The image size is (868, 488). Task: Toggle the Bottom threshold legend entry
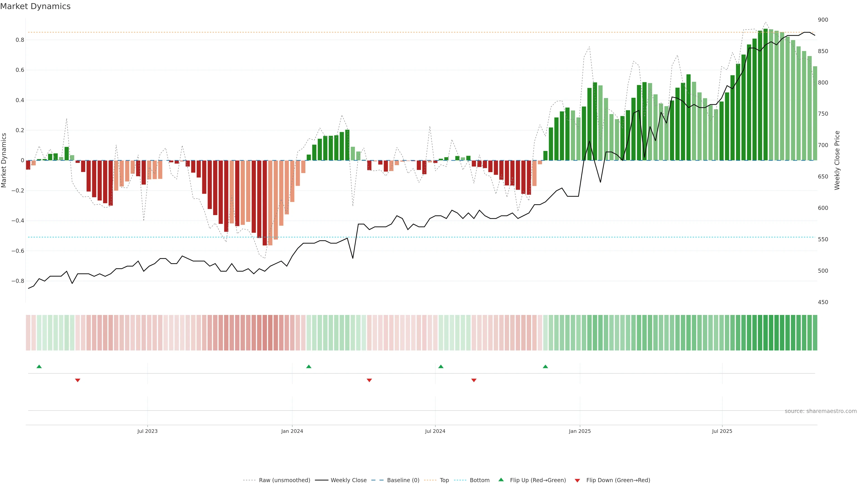pos(479,480)
